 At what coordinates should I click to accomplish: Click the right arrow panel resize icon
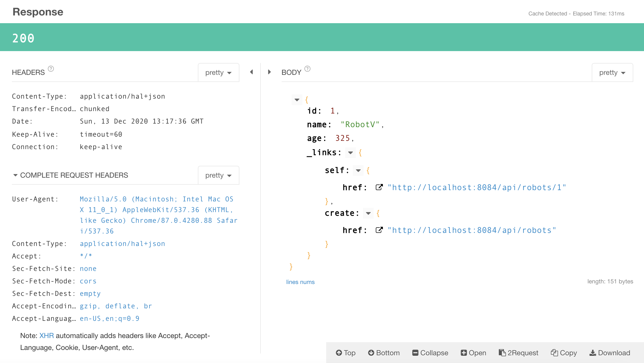(269, 72)
